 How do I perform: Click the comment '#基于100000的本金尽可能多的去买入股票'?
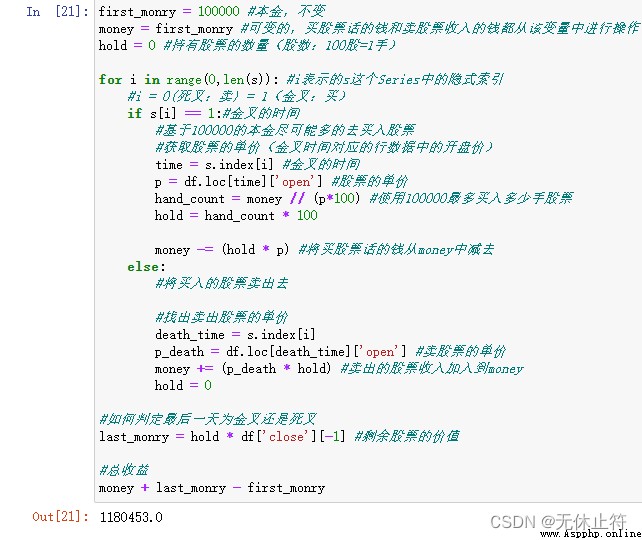pyautogui.click(x=285, y=130)
